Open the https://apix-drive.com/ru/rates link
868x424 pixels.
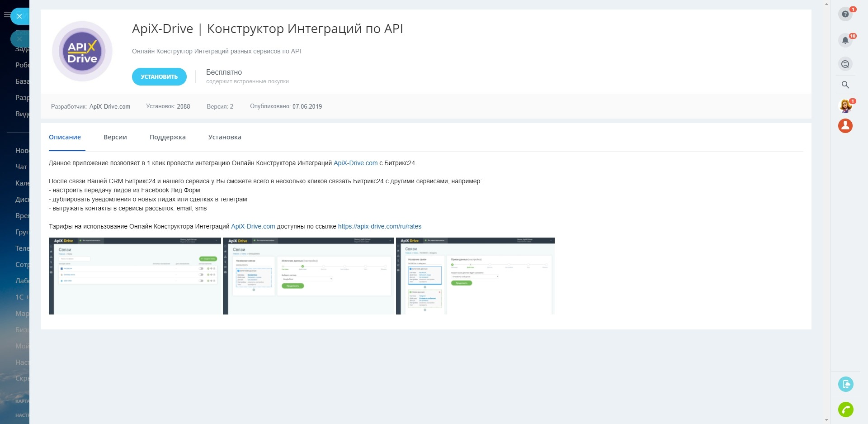(380, 226)
